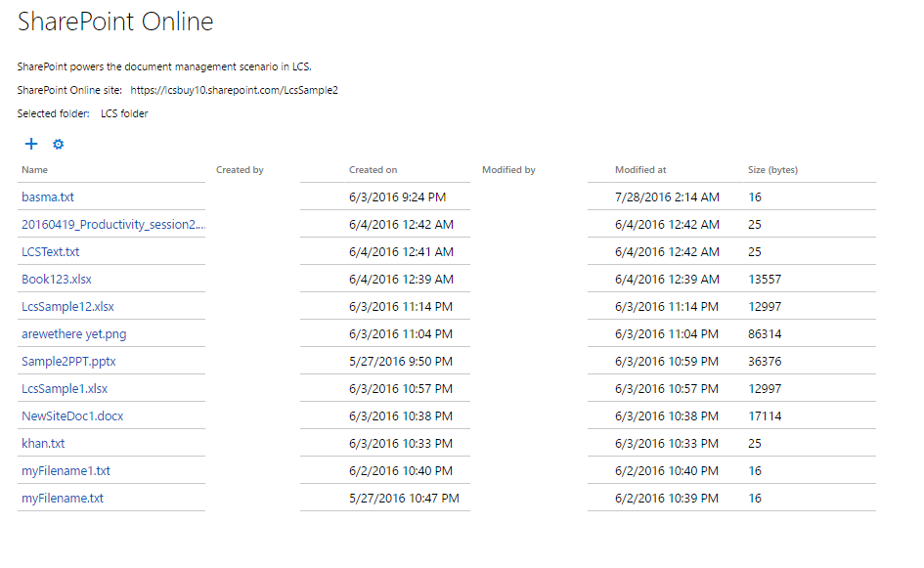Sort by Name column header
The width and height of the screenshot is (924, 568).
(x=34, y=170)
